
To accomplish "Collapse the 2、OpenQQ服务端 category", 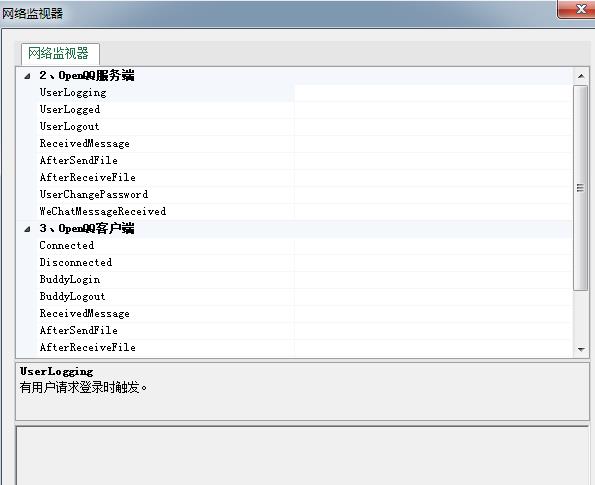I will 27,76.
